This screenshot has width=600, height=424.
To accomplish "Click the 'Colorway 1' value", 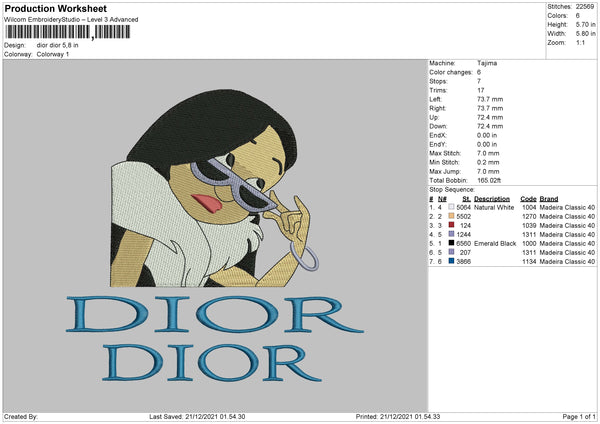I will (53, 54).
